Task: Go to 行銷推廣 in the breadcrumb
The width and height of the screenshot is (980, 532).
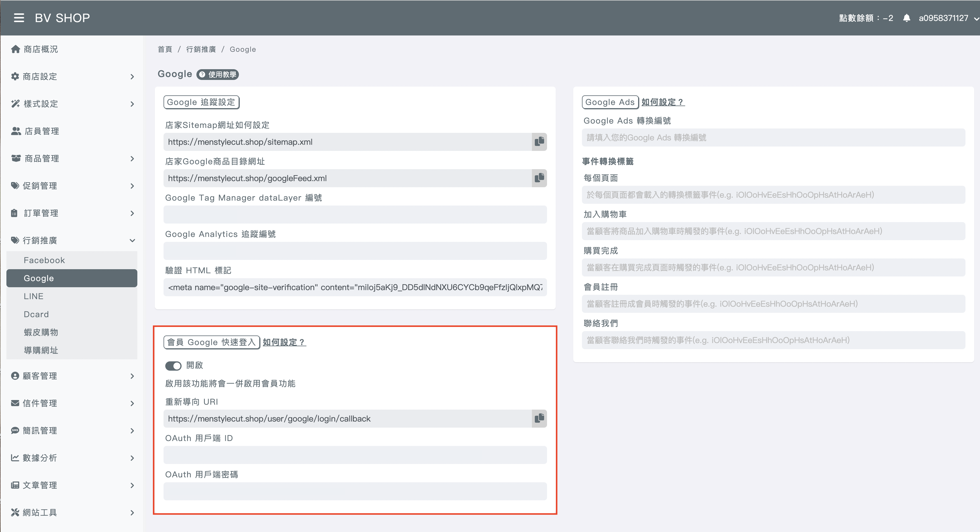Action: tap(201, 49)
